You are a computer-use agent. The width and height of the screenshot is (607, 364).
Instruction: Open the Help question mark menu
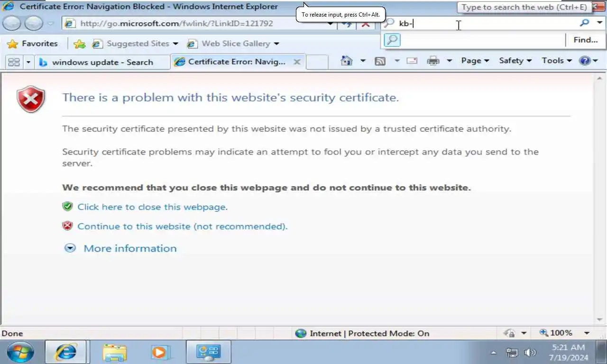click(589, 61)
